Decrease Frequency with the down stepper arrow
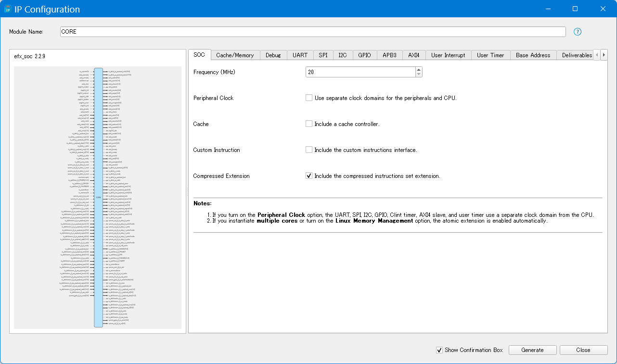This screenshot has width=617, height=364. point(419,75)
